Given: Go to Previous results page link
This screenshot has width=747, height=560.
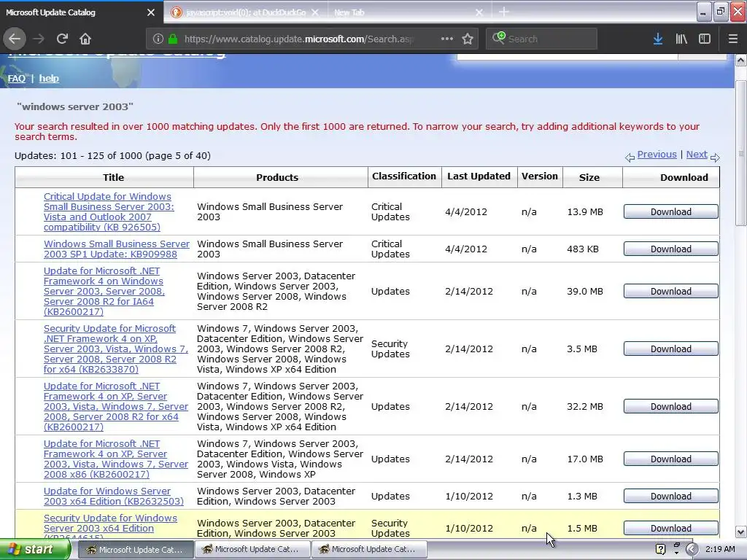Looking at the screenshot, I should pos(657,155).
